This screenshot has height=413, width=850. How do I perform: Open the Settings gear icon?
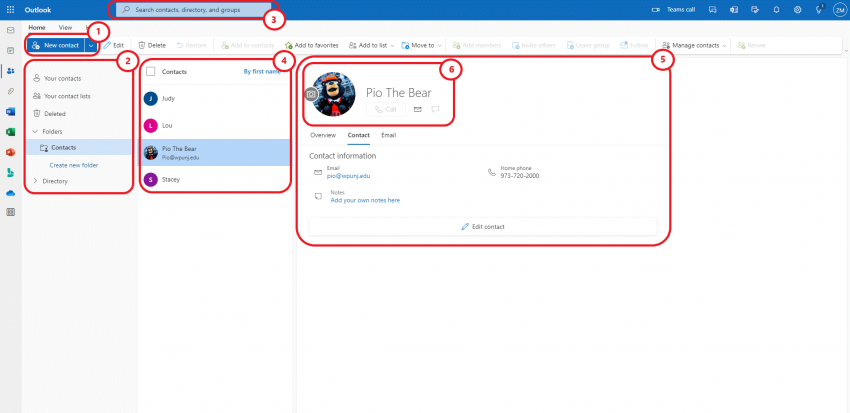pos(798,9)
